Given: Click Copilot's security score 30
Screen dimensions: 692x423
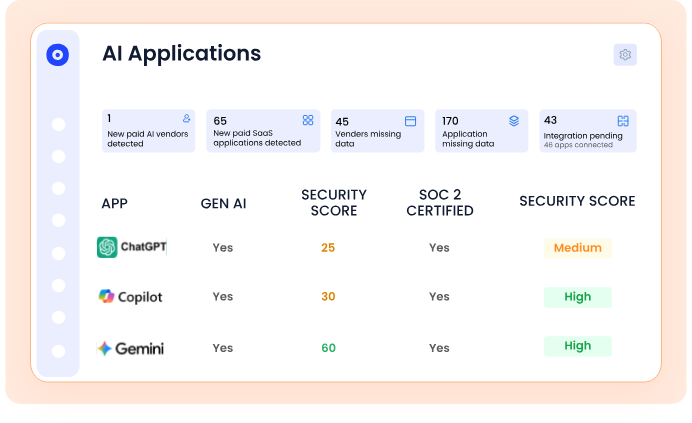Looking at the screenshot, I should [328, 296].
